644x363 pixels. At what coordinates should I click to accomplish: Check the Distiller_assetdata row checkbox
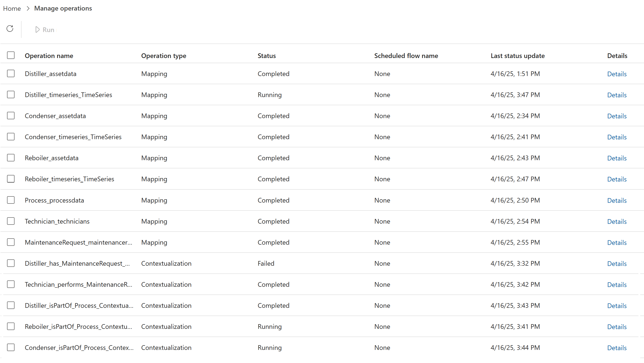coord(11,73)
